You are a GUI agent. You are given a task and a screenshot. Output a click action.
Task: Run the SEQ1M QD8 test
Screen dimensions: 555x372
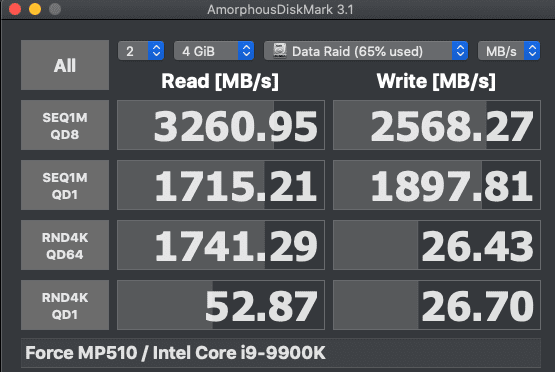(65, 125)
